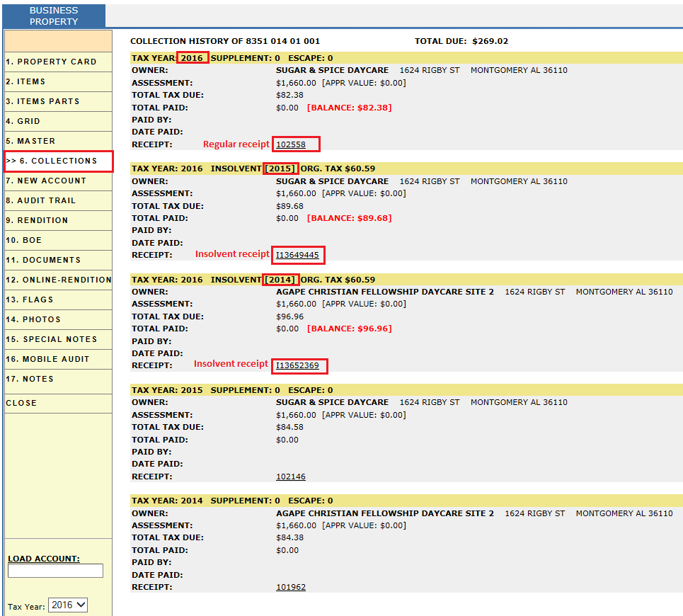
Task: Focus the Load Account input field
Action: pyautogui.click(x=55, y=571)
